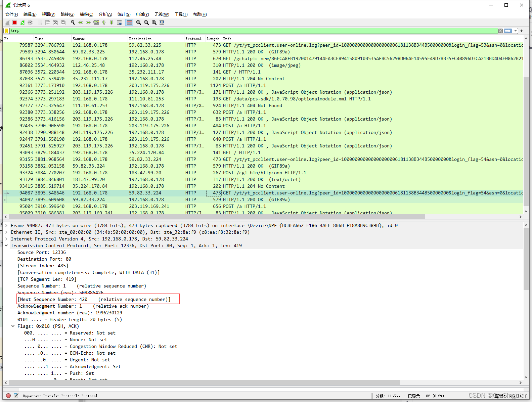Click the start capture shark fin icon
The image size is (532, 402).
pos(7,23)
